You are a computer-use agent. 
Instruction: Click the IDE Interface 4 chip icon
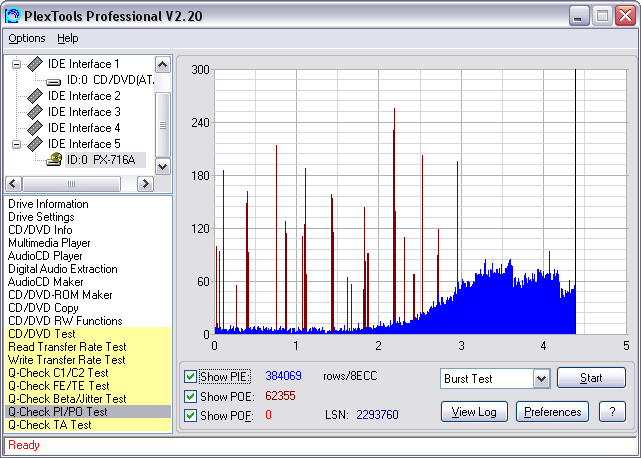pos(35,128)
